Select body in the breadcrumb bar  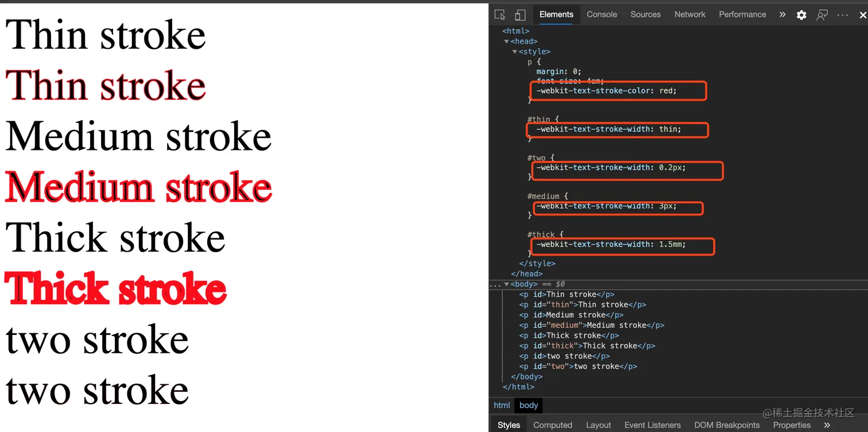(529, 405)
